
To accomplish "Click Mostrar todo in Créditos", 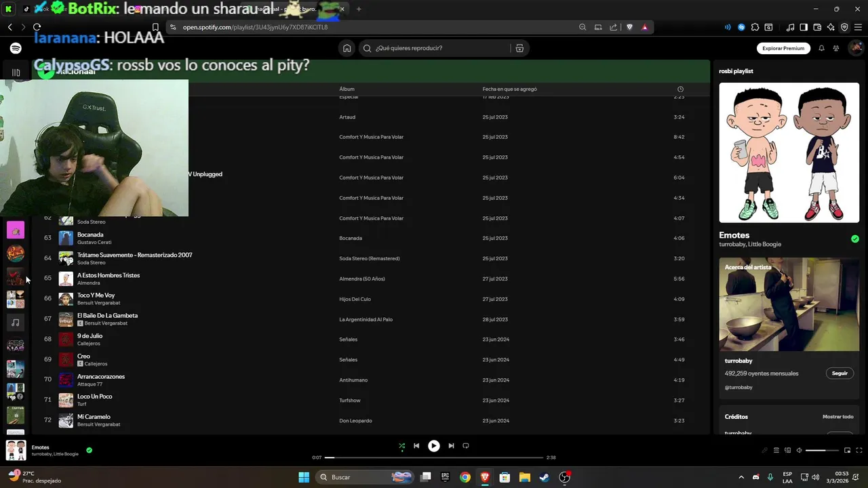I will [x=838, y=417].
